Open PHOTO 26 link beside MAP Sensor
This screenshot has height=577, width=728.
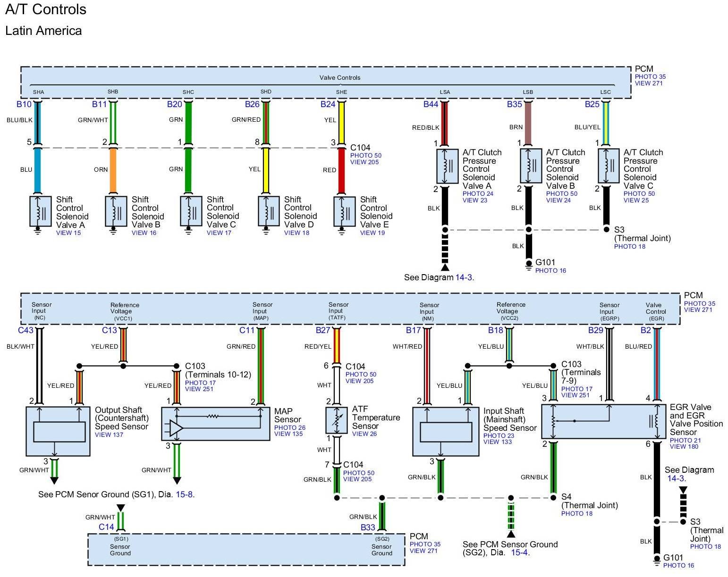tap(289, 427)
